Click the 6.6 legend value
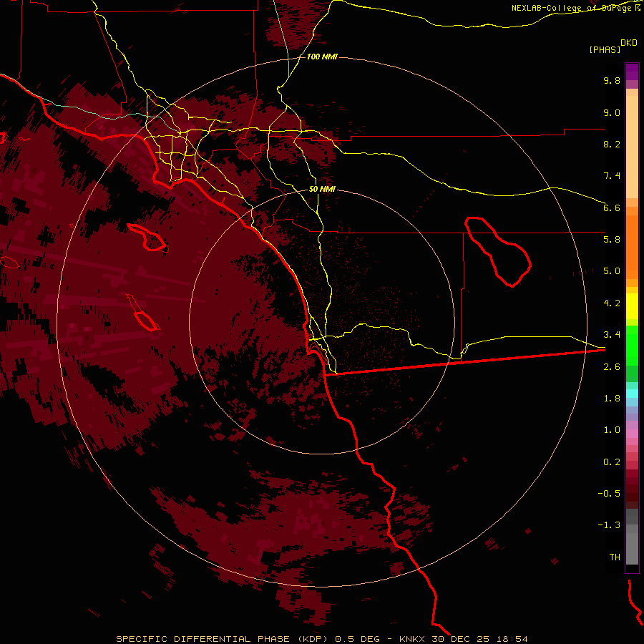Viewport: 644px width, 644px height. point(612,208)
